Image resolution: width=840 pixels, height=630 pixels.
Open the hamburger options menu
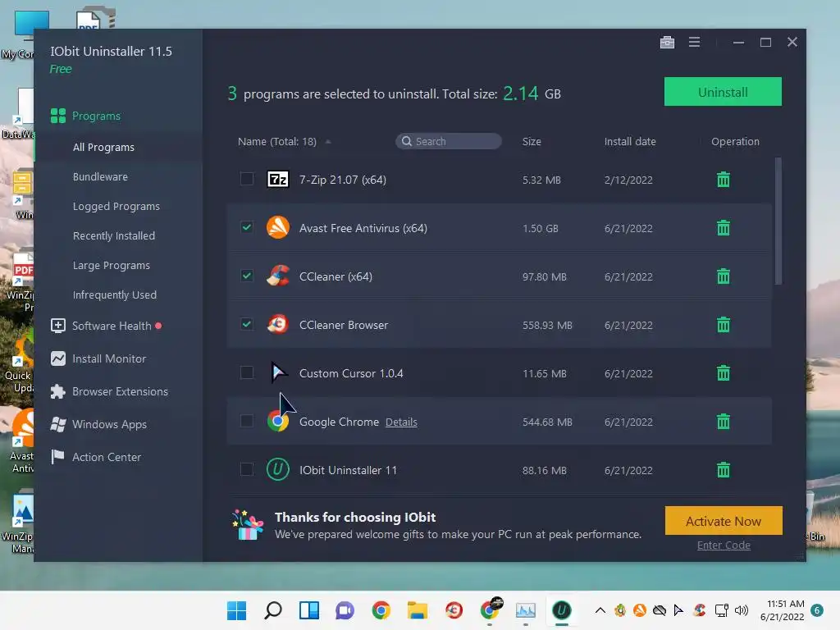(694, 42)
